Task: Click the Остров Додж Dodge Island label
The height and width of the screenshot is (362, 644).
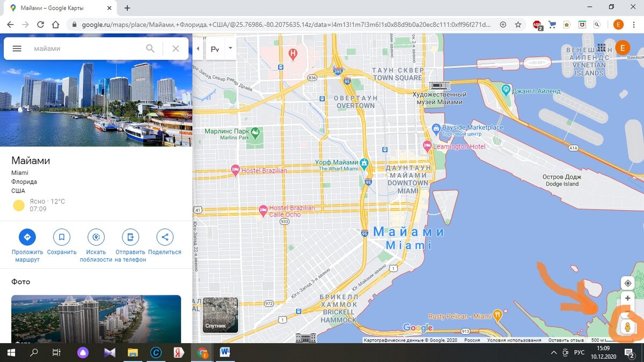Action: [x=562, y=180]
